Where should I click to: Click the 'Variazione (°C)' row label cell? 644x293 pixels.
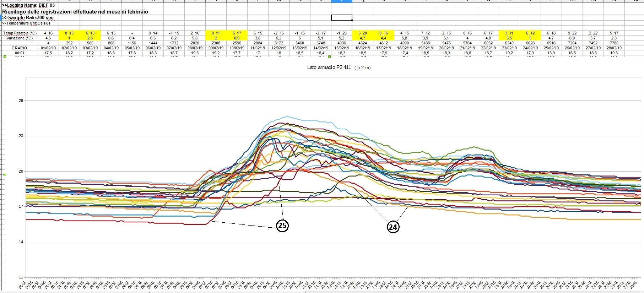coord(20,38)
